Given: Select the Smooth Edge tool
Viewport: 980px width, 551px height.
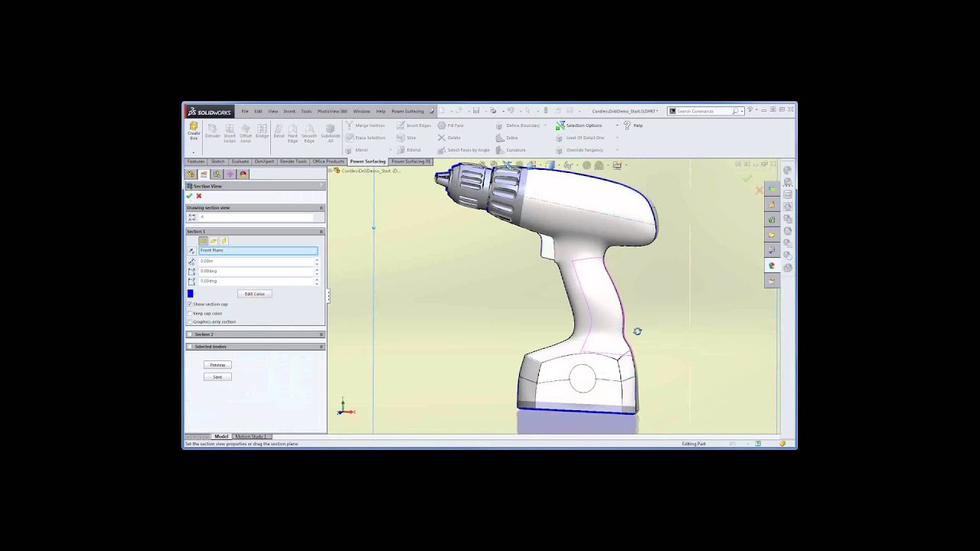Looking at the screenshot, I should pyautogui.click(x=309, y=133).
